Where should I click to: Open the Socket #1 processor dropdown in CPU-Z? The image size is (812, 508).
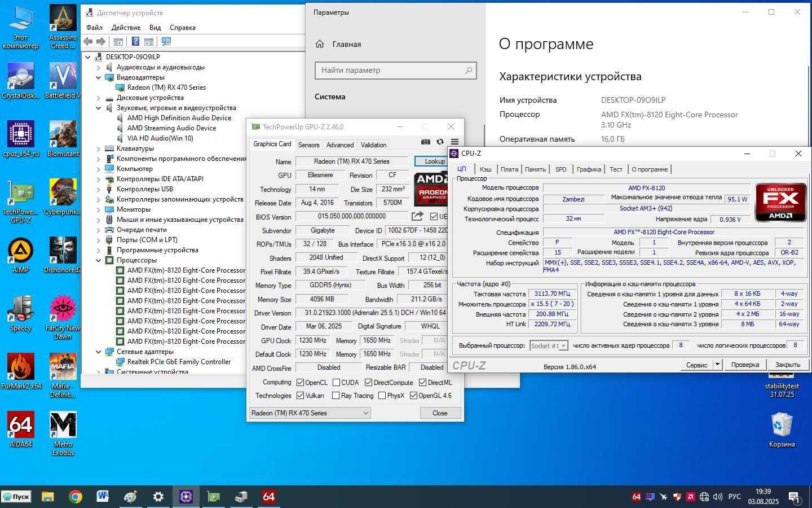(x=548, y=345)
